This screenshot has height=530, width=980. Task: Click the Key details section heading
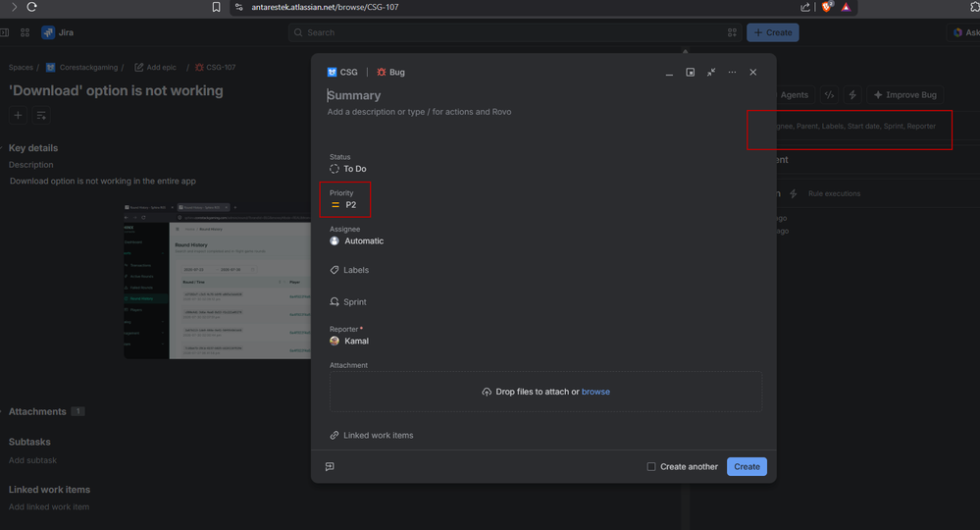pos(33,148)
